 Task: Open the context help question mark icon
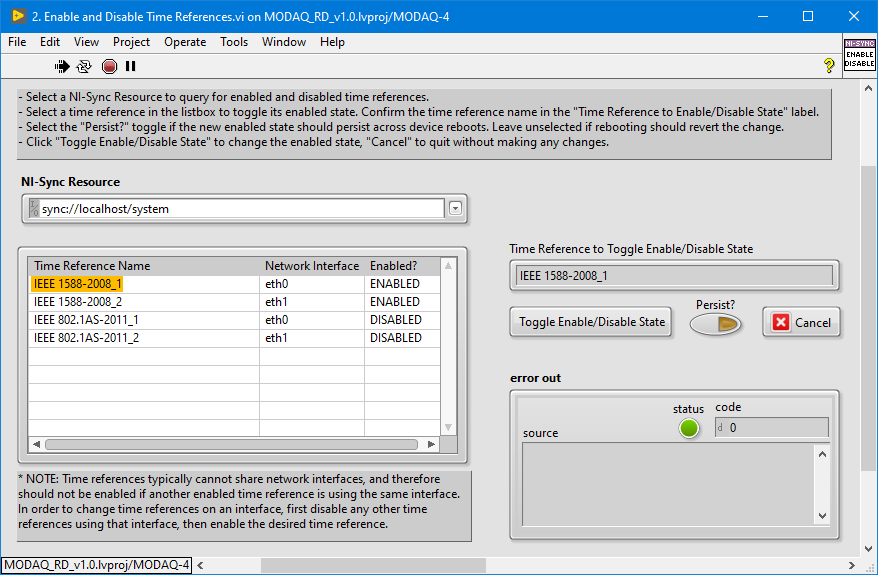tap(829, 66)
